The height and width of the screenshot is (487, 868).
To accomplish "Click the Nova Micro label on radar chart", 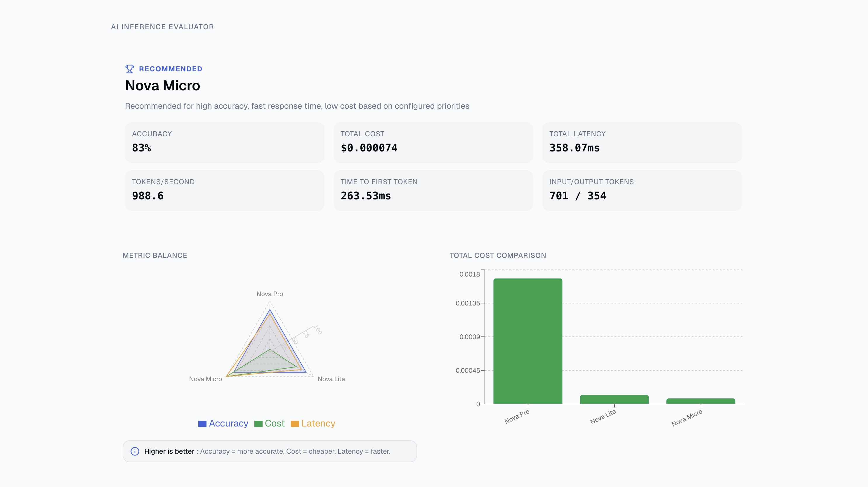I will click(x=205, y=379).
